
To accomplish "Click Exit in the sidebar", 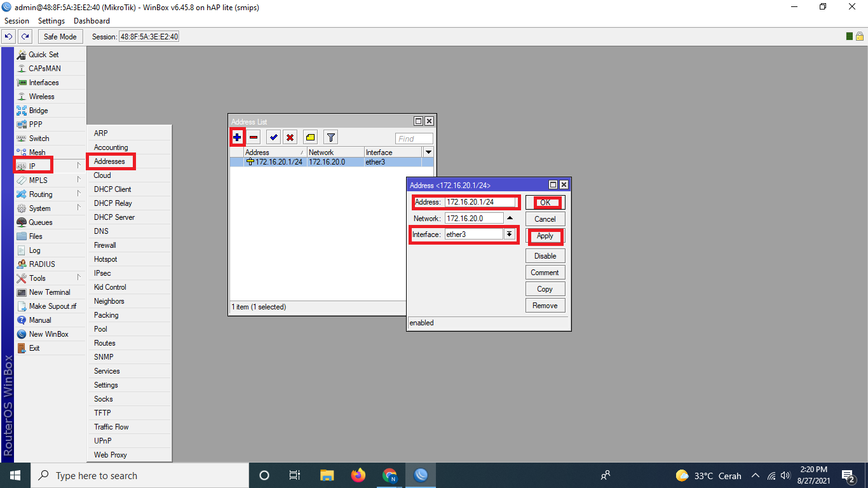I will (50, 348).
